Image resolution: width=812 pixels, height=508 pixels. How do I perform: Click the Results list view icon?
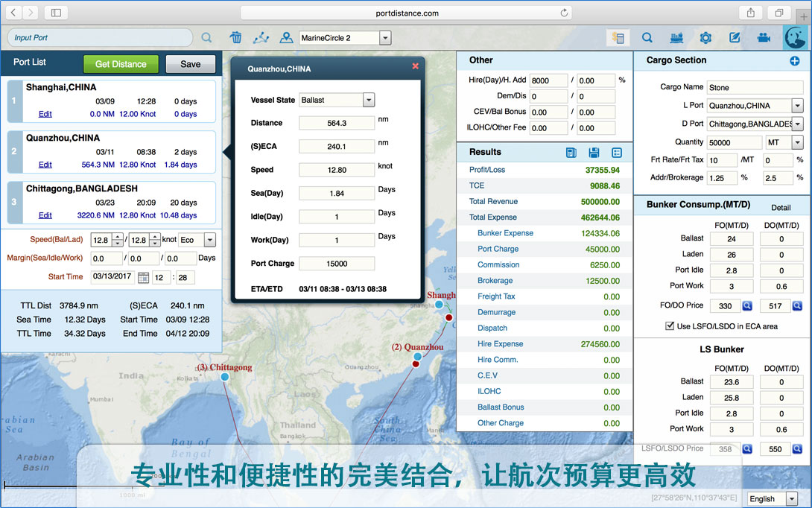tap(617, 152)
